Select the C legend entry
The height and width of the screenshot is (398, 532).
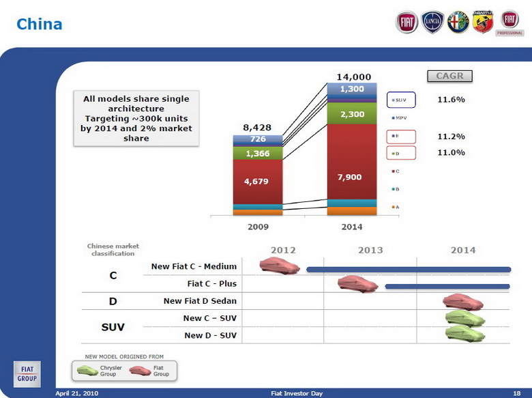(396, 171)
